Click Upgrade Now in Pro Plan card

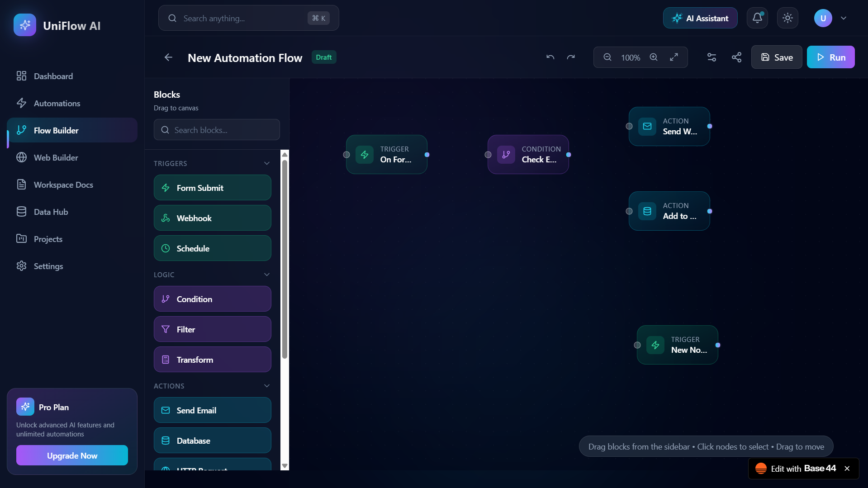(71, 455)
